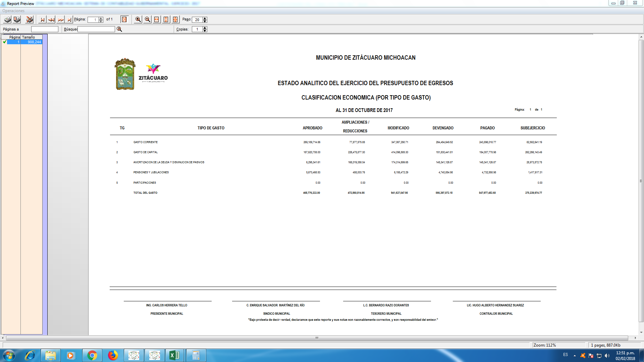The height and width of the screenshot is (362, 644).
Task: Click the crossed-out printer cancel icon
Action: (x=30, y=19)
